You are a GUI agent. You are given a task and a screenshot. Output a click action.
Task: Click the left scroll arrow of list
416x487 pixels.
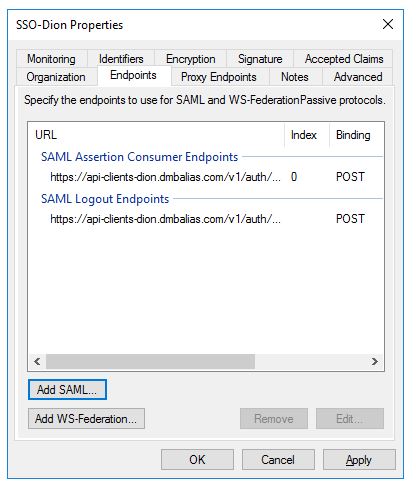point(37,361)
